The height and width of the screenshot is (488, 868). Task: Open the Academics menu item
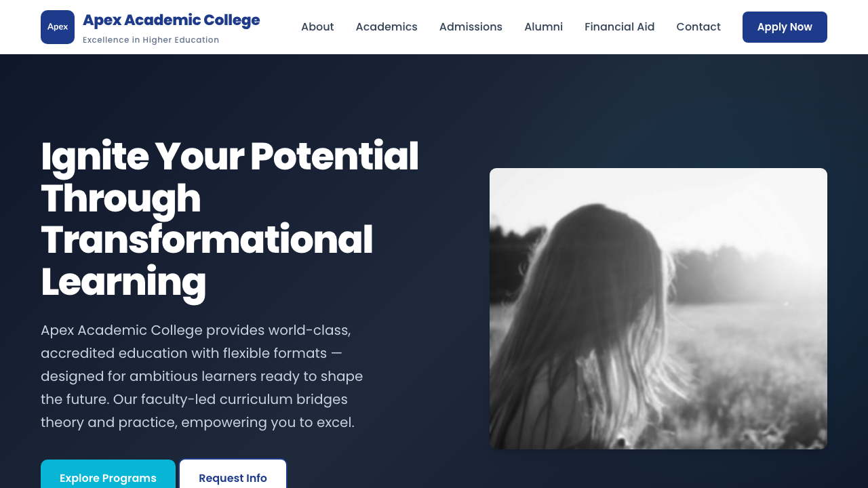387,26
